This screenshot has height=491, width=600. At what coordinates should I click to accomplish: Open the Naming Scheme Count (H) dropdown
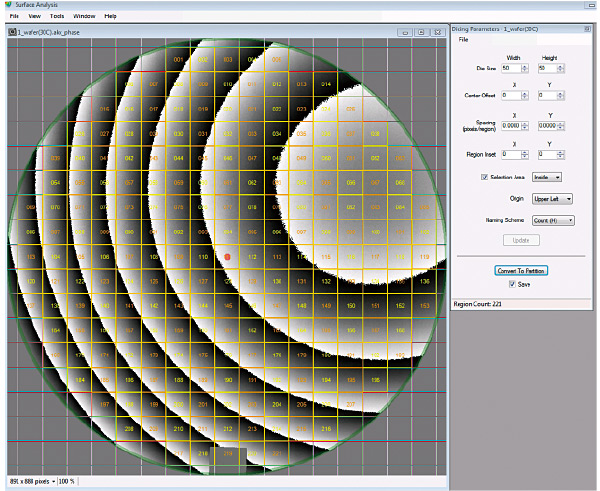tap(553, 220)
